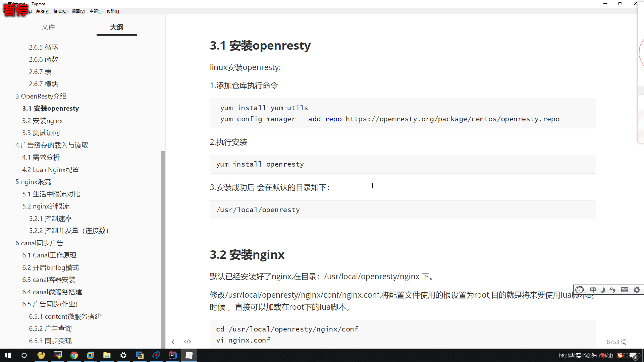
Task: Open 4.广告缓存的载入与读取 outline entry
Action: (52, 145)
